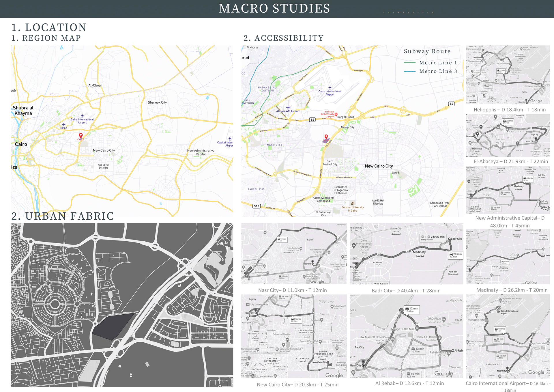Click the 'New Cairo City– D 20.3km - T 25min' caption
This screenshot has height=392, width=554.
point(297,384)
